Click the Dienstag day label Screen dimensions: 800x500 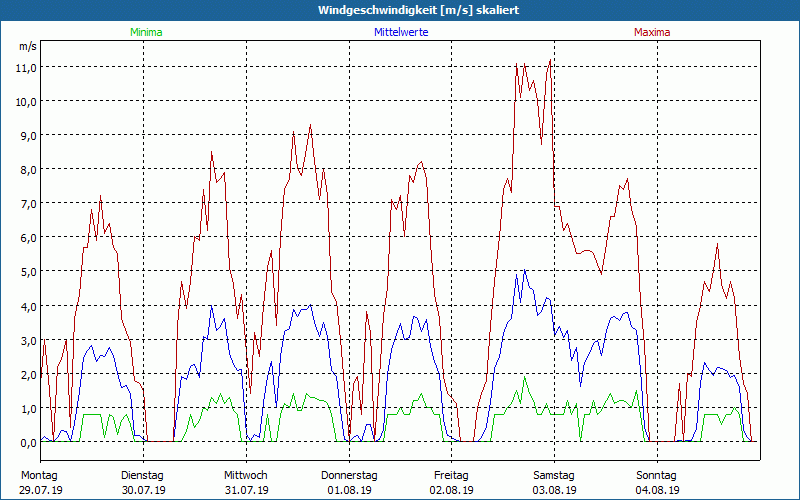point(142,476)
